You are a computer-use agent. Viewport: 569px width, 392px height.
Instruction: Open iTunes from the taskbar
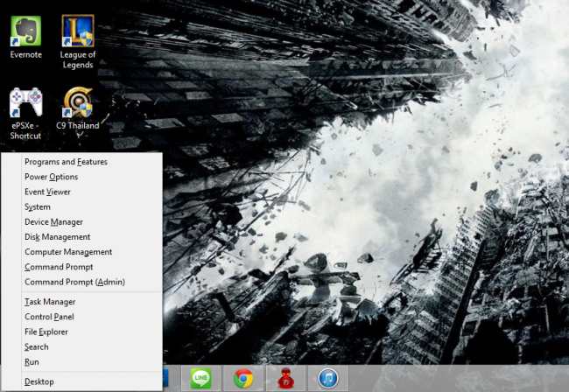coord(328,378)
